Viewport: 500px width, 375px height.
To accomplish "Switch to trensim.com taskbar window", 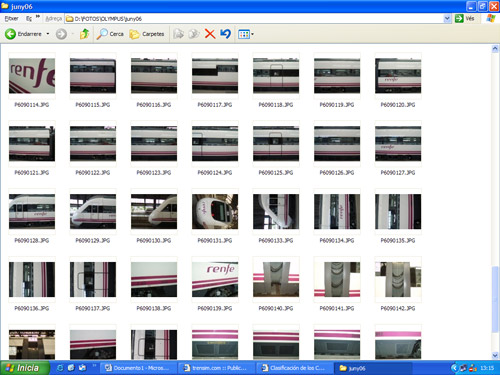I will [215, 368].
